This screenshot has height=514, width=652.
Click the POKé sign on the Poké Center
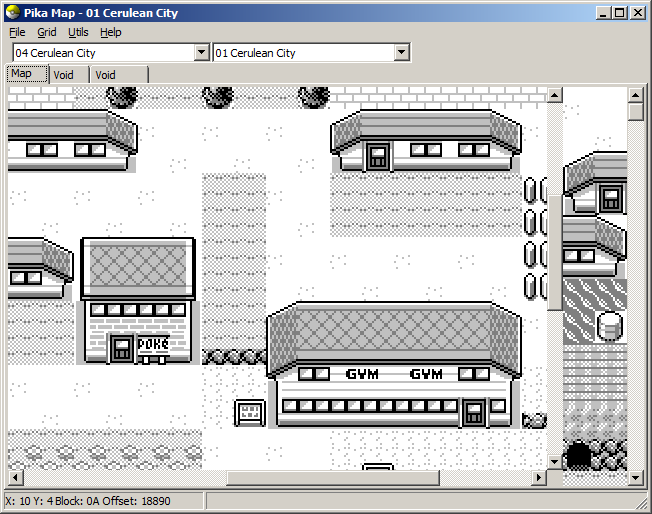click(x=153, y=344)
